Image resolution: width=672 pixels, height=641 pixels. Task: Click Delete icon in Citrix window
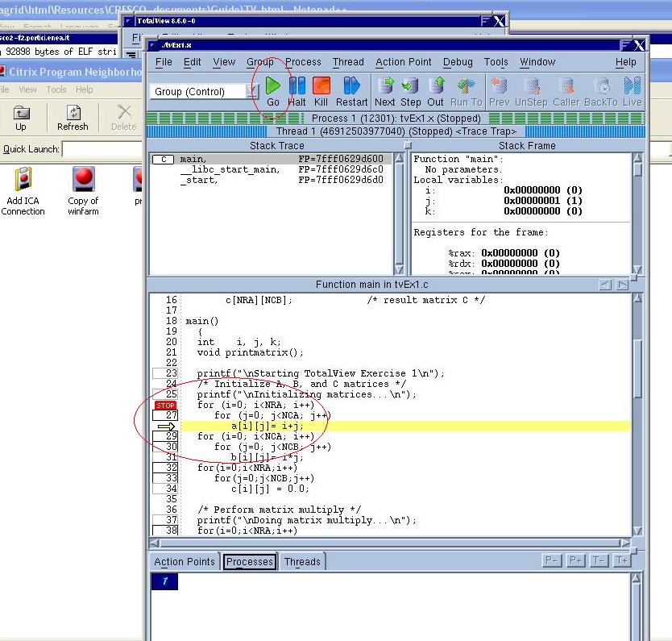coord(124,118)
